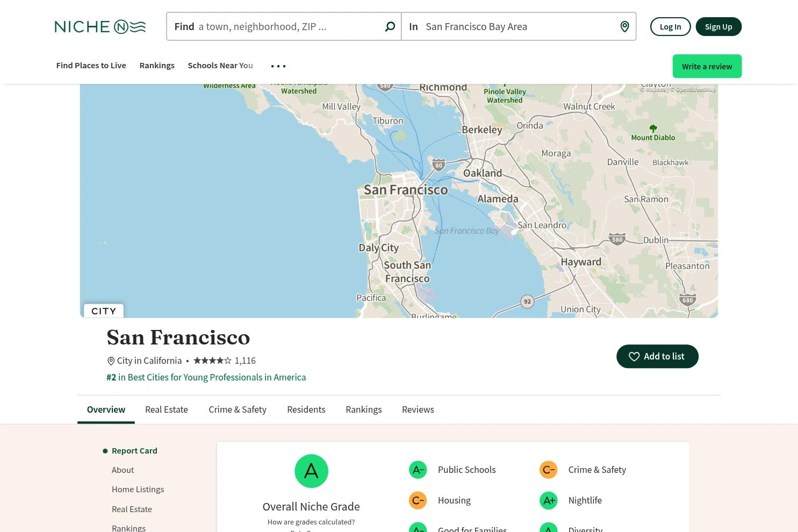Viewport: 798px width, 532px height.
Task: Click How are grades calculated link
Action: point(311,522)
